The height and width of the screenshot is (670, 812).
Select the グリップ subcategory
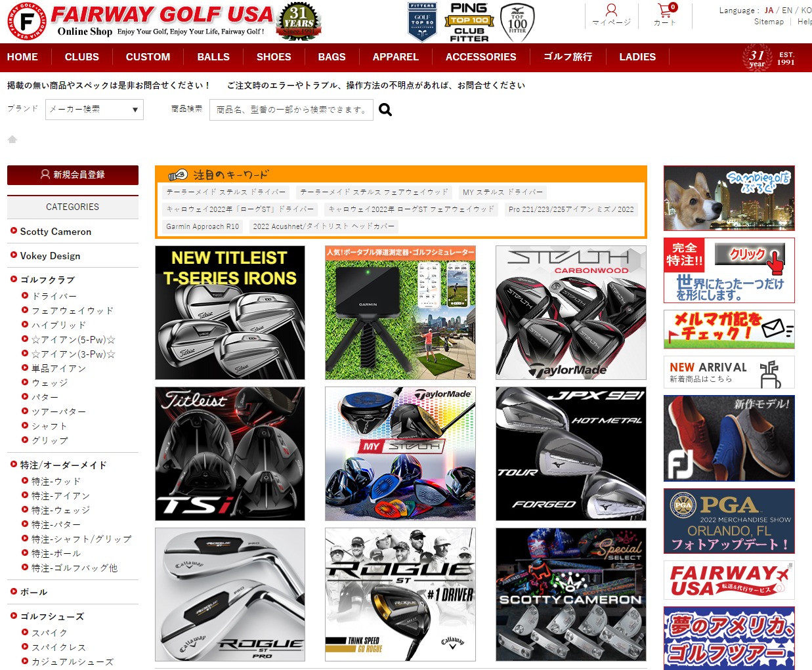[x=50, y=440]
